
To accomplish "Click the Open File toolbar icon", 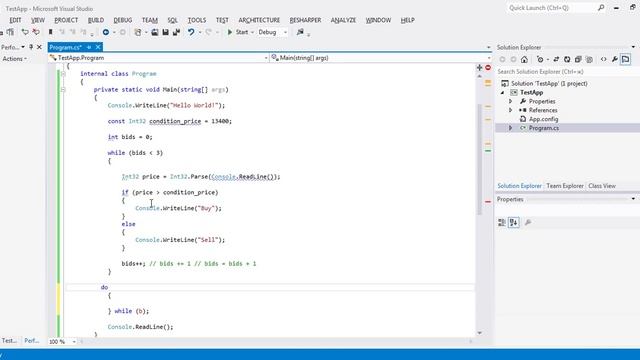I will pyautogui.click(x=155, y=32).
